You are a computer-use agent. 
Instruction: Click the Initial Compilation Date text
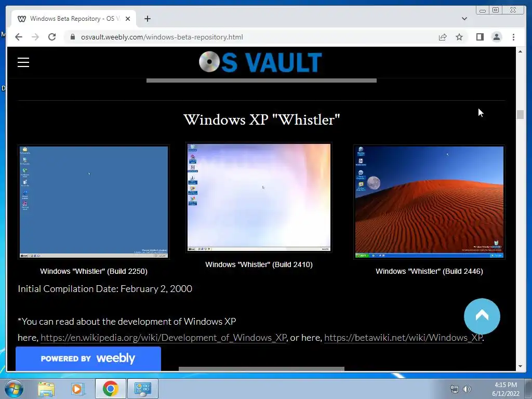pos(105,289)
